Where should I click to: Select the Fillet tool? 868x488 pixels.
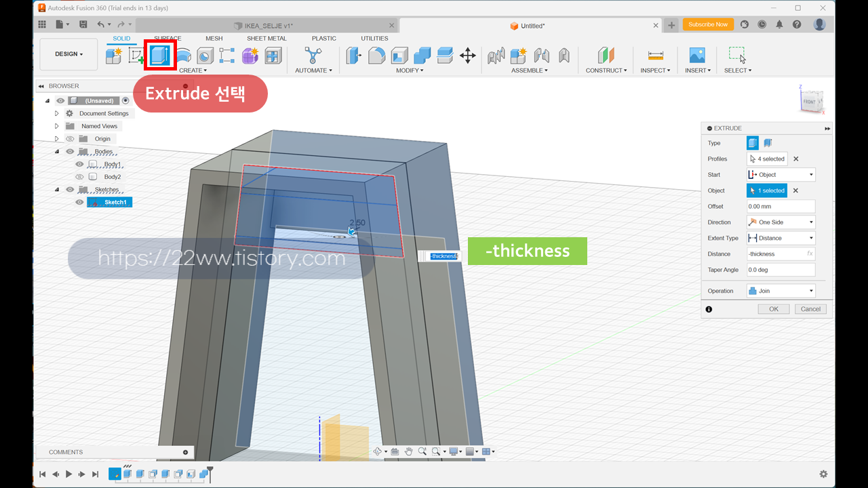tap(377, 56)
